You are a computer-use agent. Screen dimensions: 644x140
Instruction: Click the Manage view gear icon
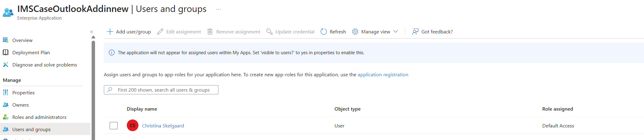355,32
